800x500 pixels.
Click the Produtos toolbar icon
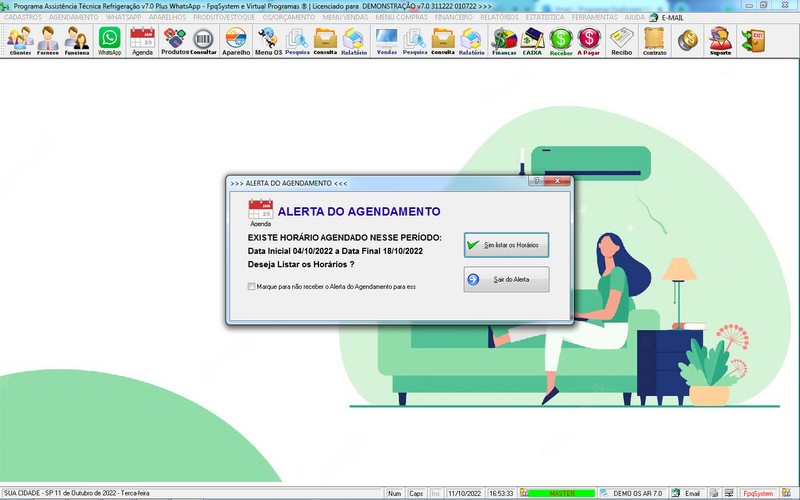tap(174, 40)
